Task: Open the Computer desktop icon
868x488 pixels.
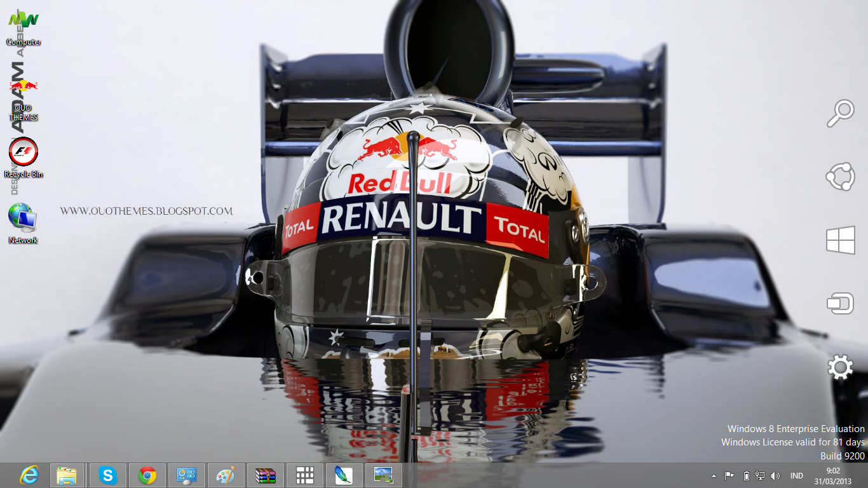Action: [x=24, y=29]
